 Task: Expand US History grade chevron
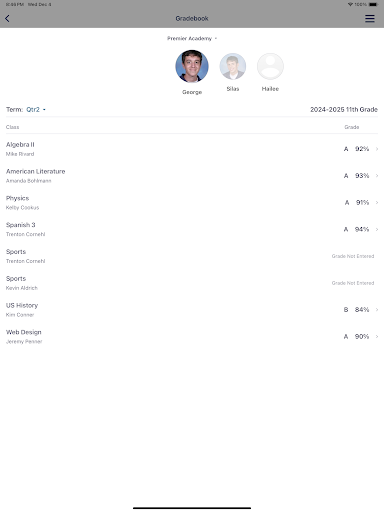coord(377,310)
